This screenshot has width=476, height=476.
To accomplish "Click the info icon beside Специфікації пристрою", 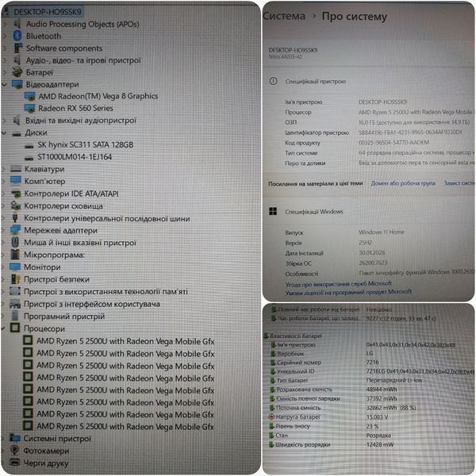I will [273, 81].
